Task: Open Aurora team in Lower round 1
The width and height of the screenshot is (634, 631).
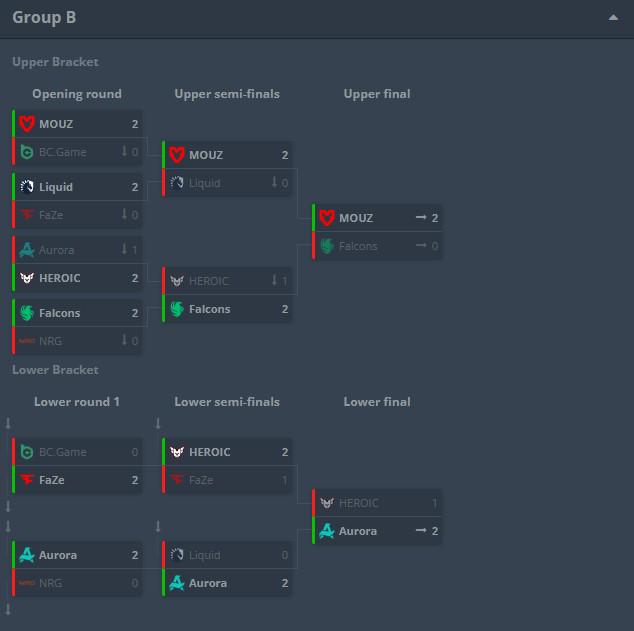Action: (x=58, y=555)
